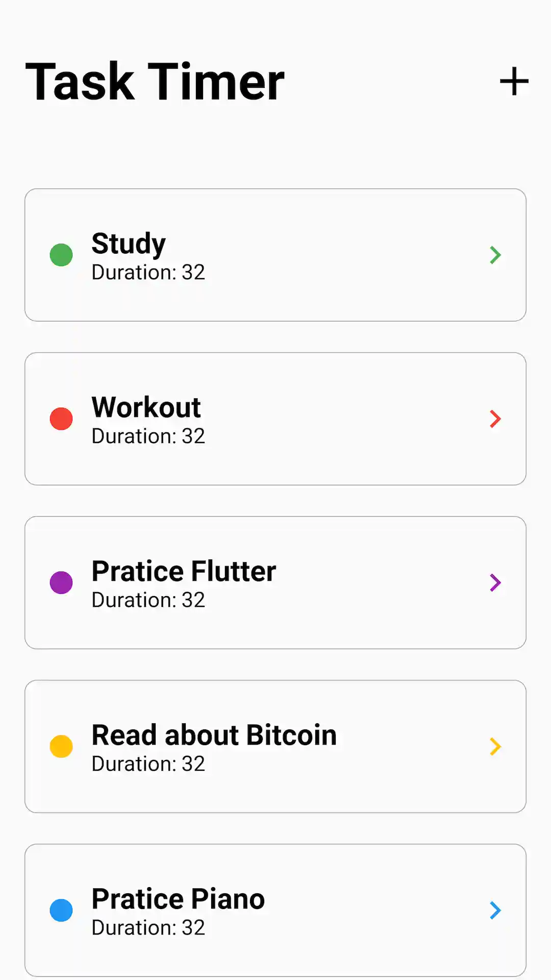Click Duration: 32 under Pratice Piano
The height and width of the screenshot is (980, 551).
[x=148, y=928]
